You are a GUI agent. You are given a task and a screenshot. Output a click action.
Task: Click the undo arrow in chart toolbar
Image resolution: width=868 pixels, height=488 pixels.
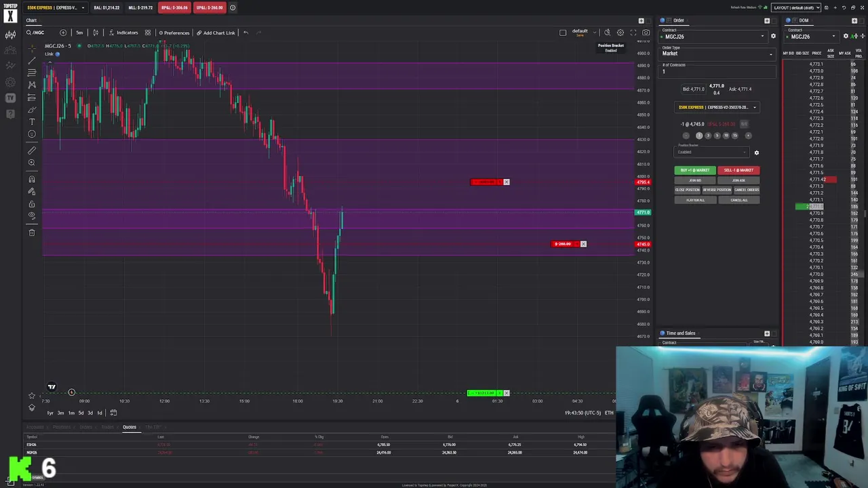(245, 33)
